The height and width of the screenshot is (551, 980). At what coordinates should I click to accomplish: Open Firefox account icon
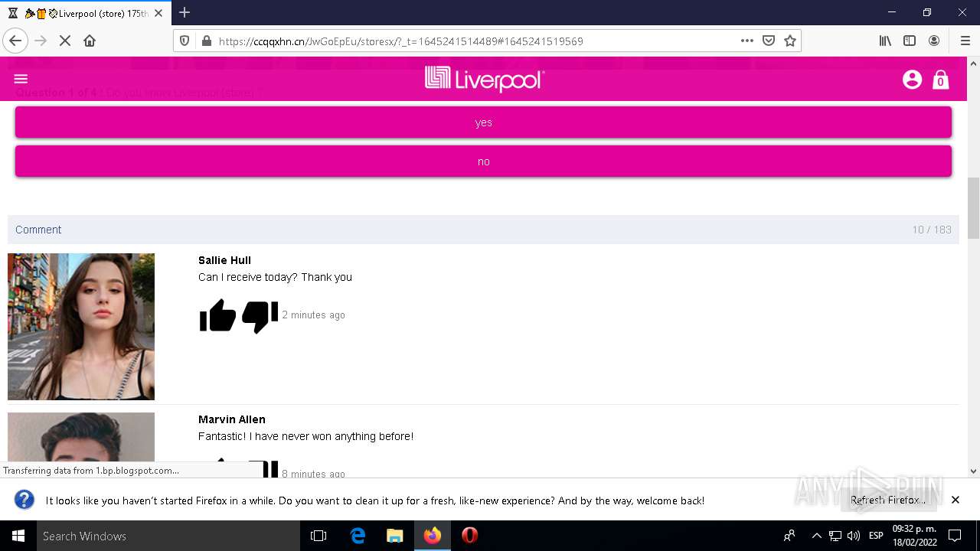pos(934,41)
